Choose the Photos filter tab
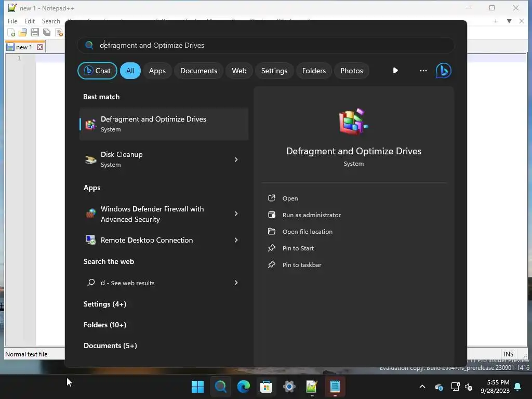The image size is (532, 399). pos(352,71)
